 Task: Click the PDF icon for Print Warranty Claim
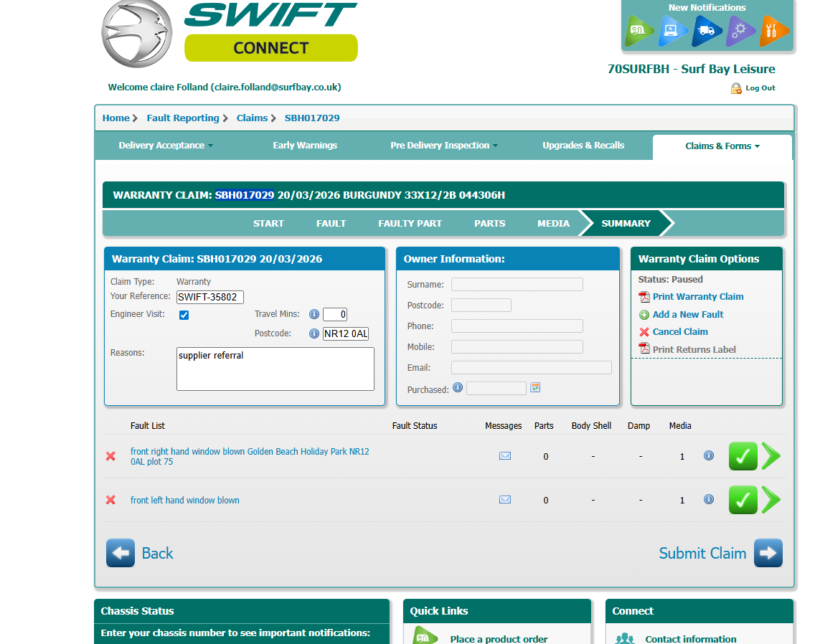644,297
